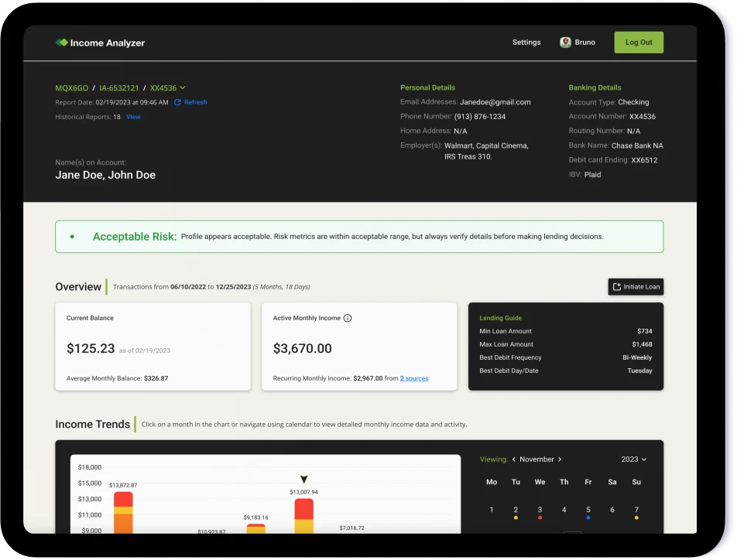Click the blue dot under calendar day 5

[588, 517]
